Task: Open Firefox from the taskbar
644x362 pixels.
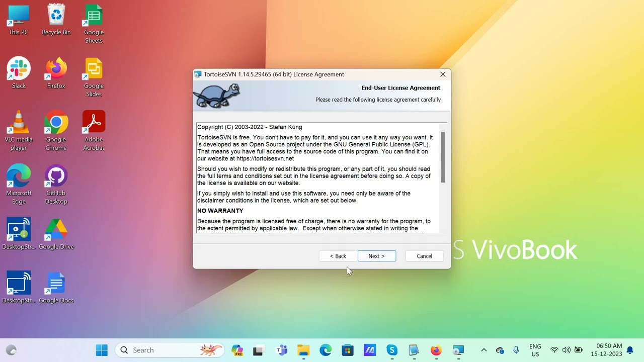Action: 436,350
